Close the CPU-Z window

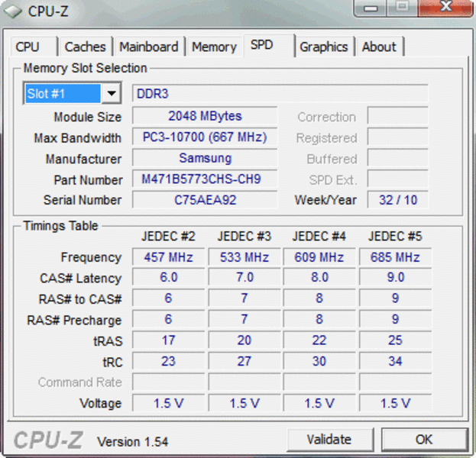445,8
